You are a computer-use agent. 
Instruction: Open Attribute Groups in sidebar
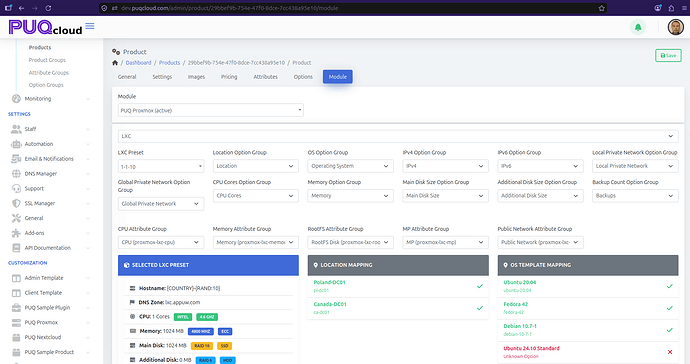click(x=49, y=73)
